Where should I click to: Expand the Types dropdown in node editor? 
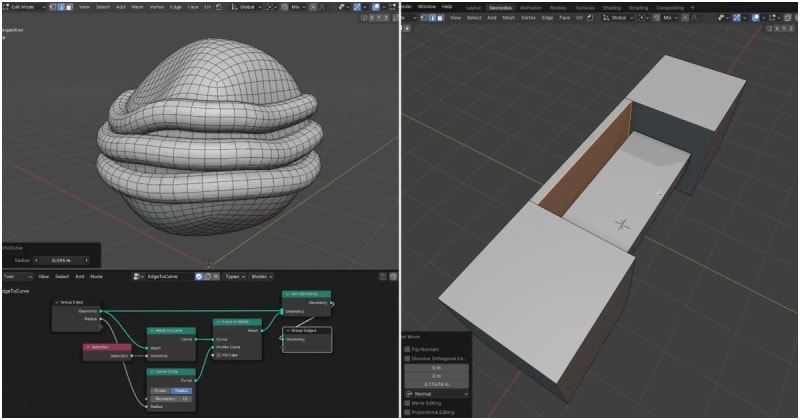tap(233, 276)
